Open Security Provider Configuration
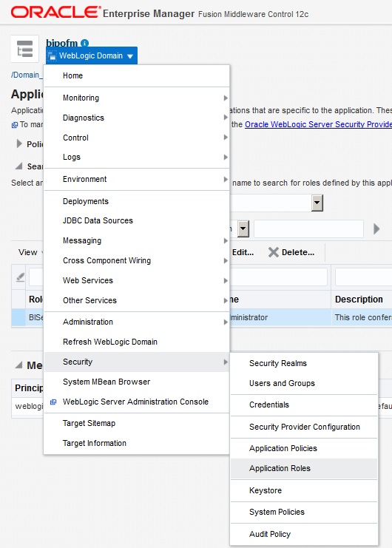 point(304,427)
